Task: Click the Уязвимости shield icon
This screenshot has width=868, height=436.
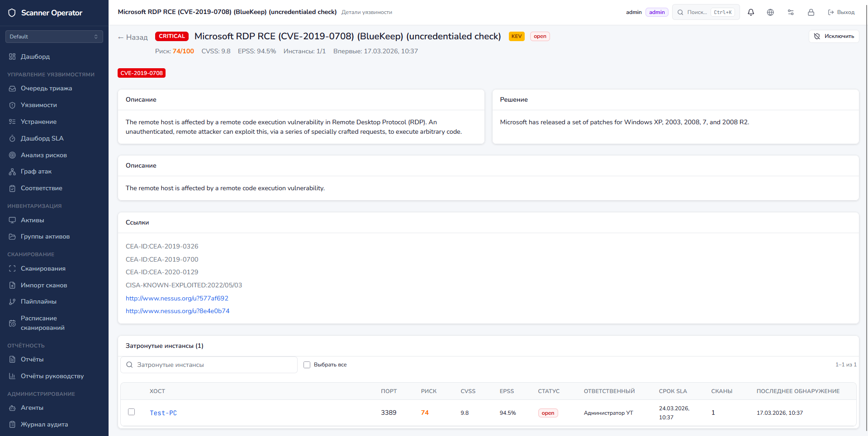Action: click(x=12, y=105)
